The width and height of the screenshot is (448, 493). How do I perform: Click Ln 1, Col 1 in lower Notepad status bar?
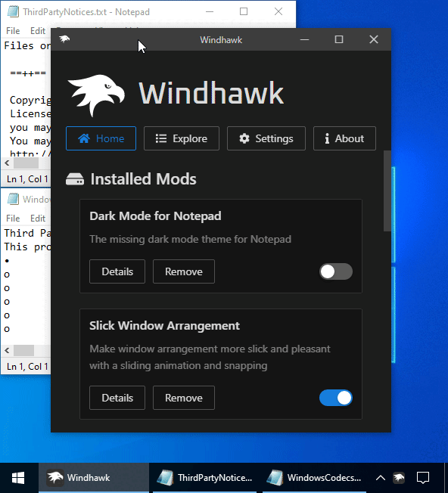click(x=27, y=366)
